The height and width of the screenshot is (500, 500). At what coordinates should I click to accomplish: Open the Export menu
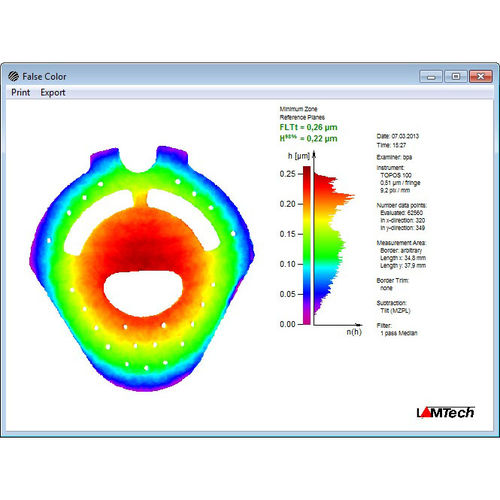click(x=53, y=93)
